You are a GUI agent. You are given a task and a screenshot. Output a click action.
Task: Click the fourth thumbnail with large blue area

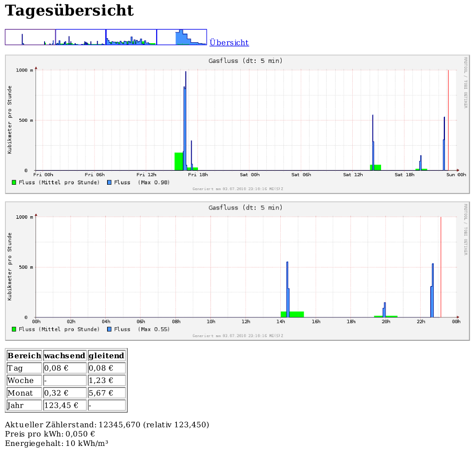(x=182, y=37)
